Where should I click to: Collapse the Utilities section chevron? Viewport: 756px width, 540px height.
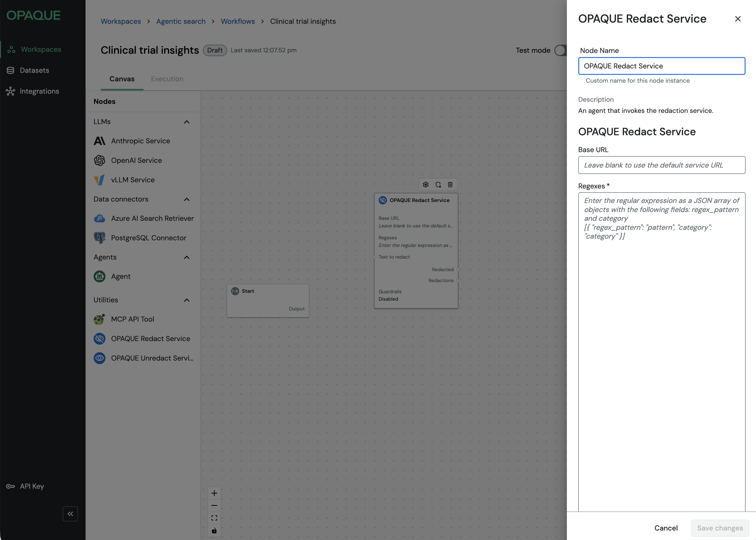click(187, 300)
